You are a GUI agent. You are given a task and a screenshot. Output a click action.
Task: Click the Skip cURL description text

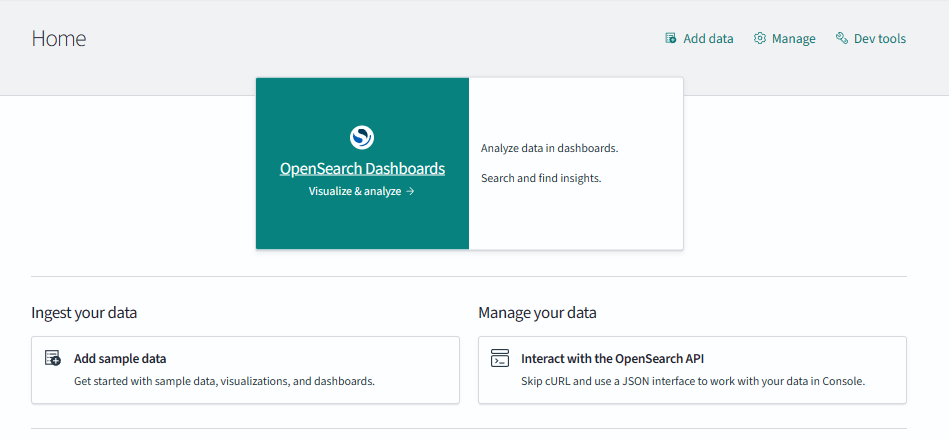(x=692, y=381)
